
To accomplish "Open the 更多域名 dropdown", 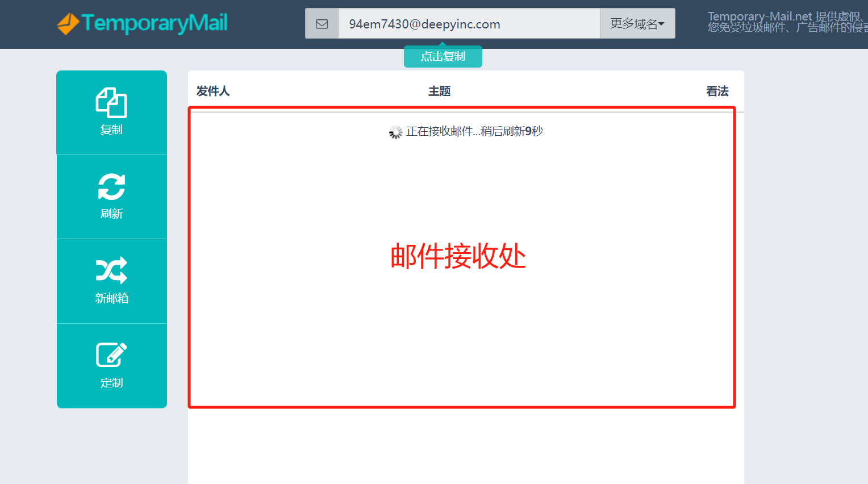I will pos(637,24).
